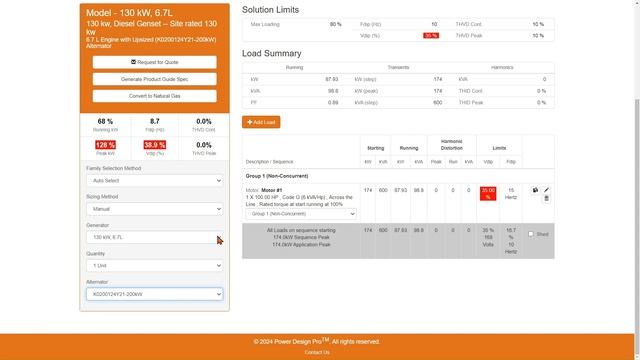This screenshot has height=360, width=640.
Task: Click the '35 % 168 Volts' summary cell
Action: [x=488, y=238]
